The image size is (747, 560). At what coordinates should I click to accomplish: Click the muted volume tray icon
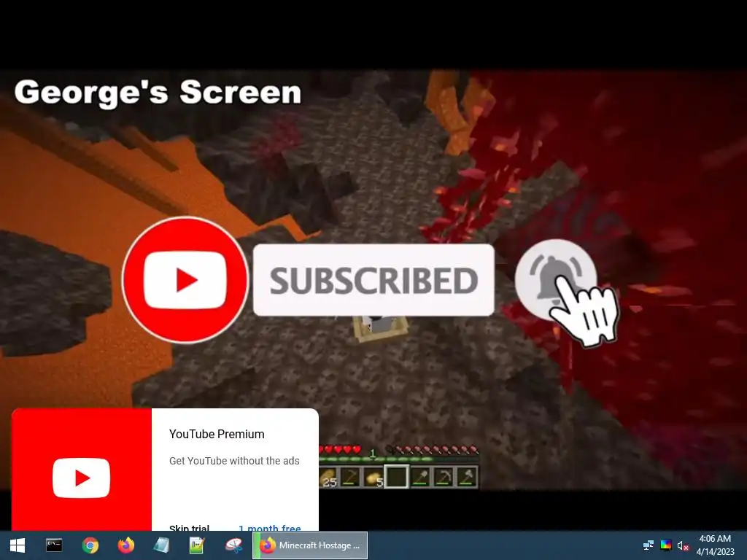[x=683, y=545]
